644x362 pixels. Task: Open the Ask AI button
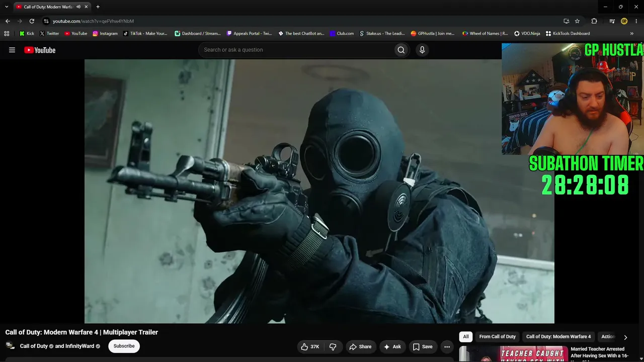[x=392, y=346]
